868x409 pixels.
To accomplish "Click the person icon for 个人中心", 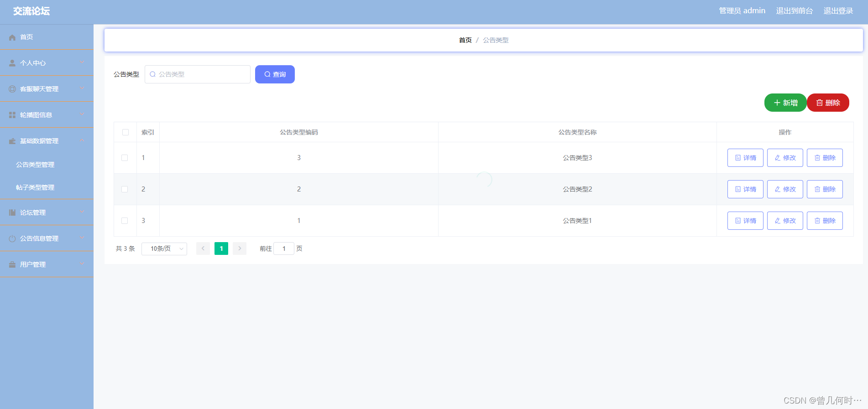I will pyautogui.click(x=12, y=63).
